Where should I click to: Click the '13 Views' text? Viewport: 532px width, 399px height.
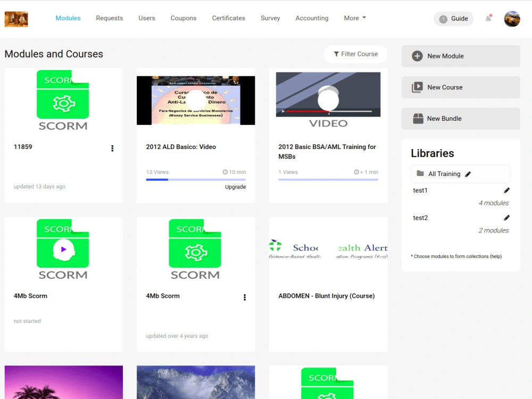tap(157, 172)
